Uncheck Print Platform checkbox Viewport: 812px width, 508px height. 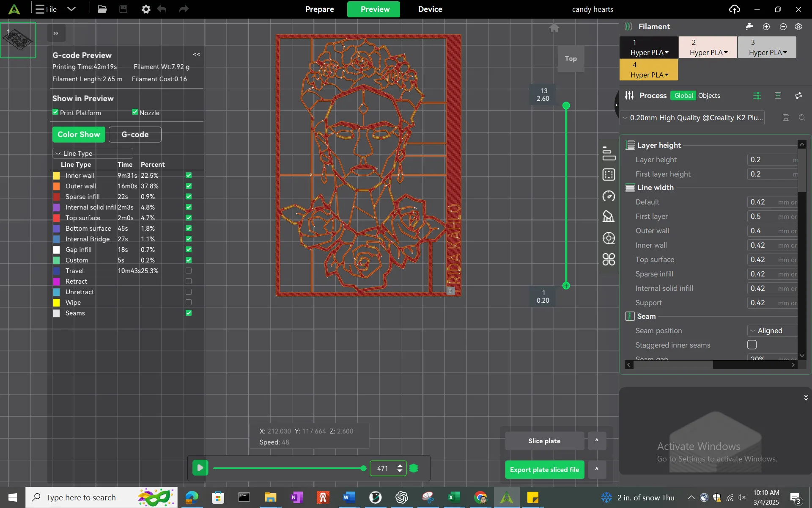[55, 112]
